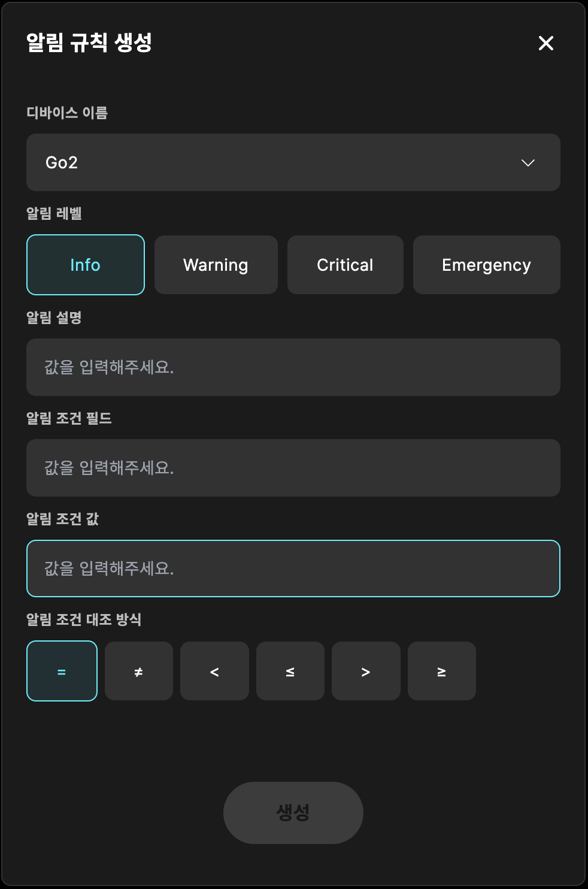Select the ≤ comparison operator
The height and width of the screenshot is (889, 588).
[x=290, y=671]
